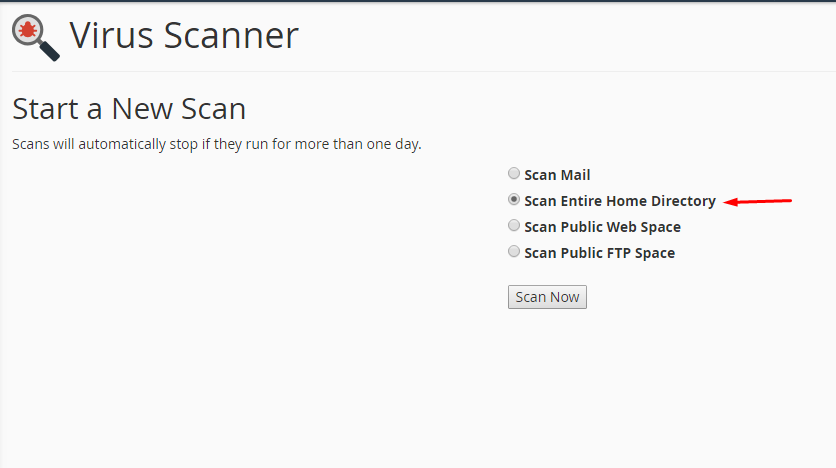This screenshot has width=836, height=468.
Task: Click the horizontal divider below the title
Action: click(x=424, y=71)
